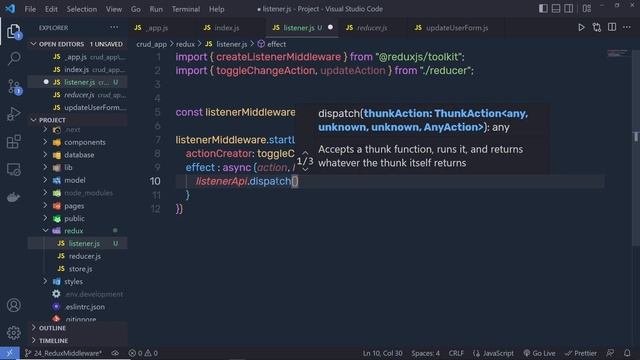This screenshot has height=360, width=640.
Task: Open changes compare icon in editor toolbar
Action: tap(597, 28)
